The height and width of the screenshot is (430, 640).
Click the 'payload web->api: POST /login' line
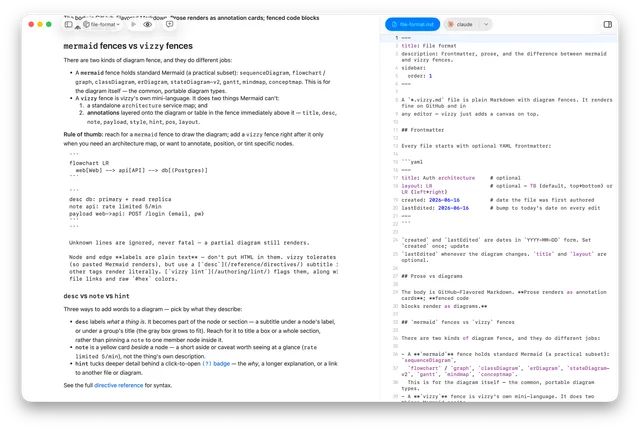click(136, 214)
